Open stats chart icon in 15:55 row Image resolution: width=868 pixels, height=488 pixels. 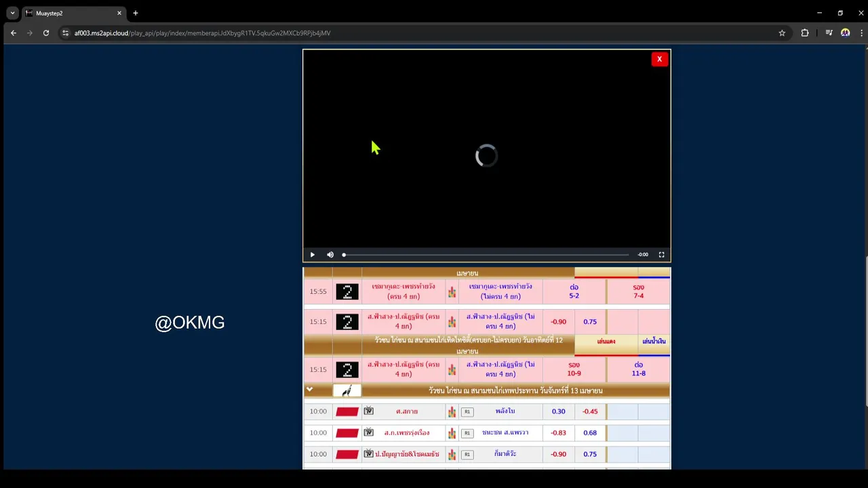click(x=452, y=292)
